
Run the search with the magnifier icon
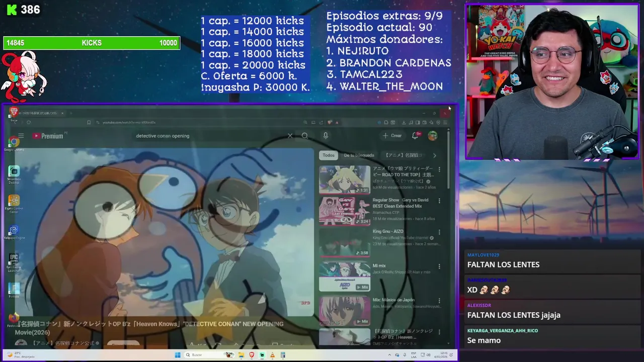(x=305, y=136)
